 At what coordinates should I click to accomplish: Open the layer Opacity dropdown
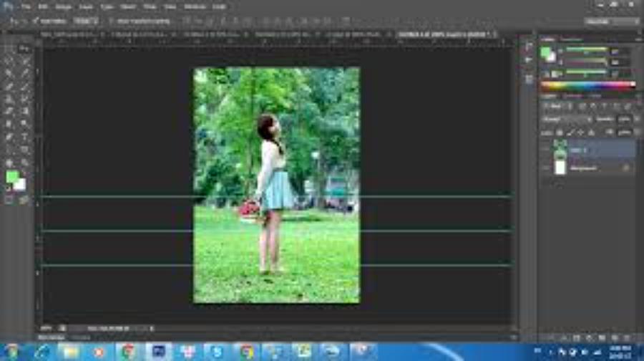[x=625, y=118]
